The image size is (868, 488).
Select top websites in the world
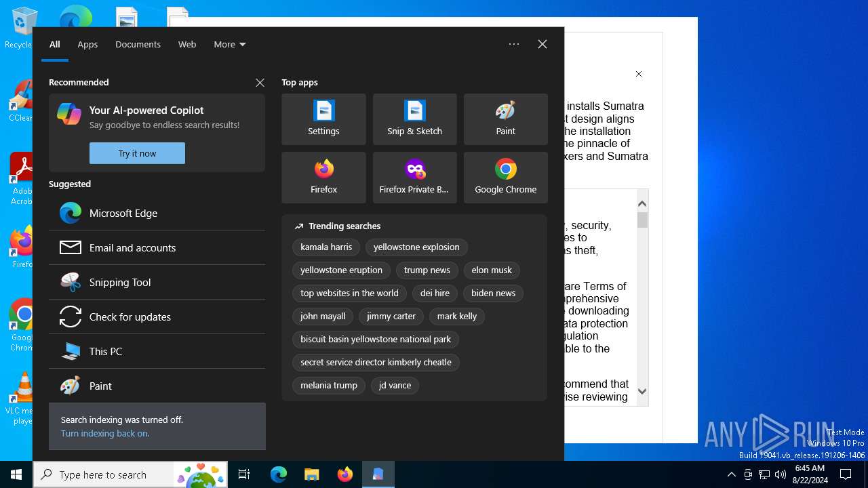pyautogui.click(x=349, y=293)
